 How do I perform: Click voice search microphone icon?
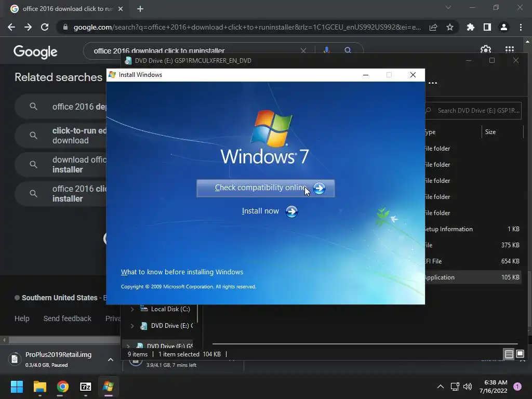click(x=326, y=50)
